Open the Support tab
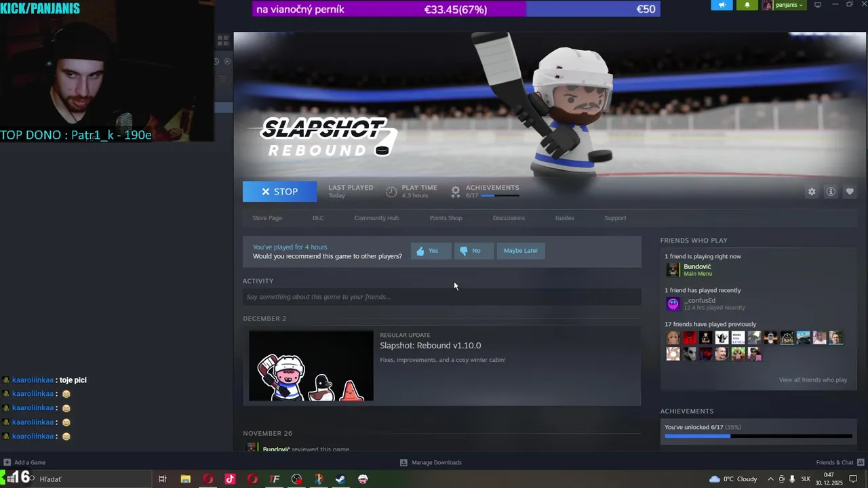The height and width of the screenshot is (488, 868). (616, 218)
